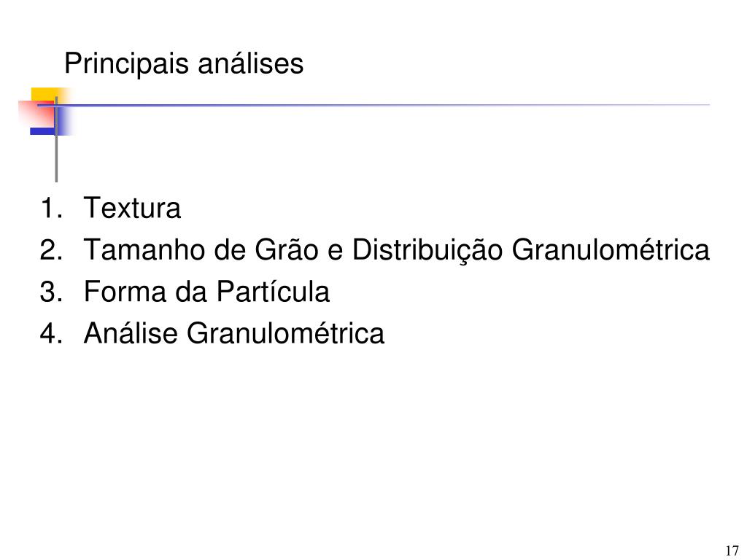Select list number "3."
Image resolution: width=747 pixels, height=560 pixels.
(x=52, y=292)
